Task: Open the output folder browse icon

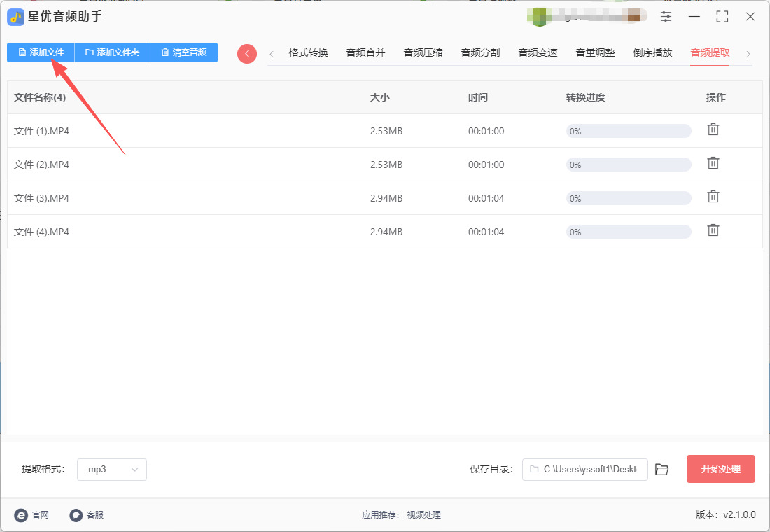Action: 661,470
